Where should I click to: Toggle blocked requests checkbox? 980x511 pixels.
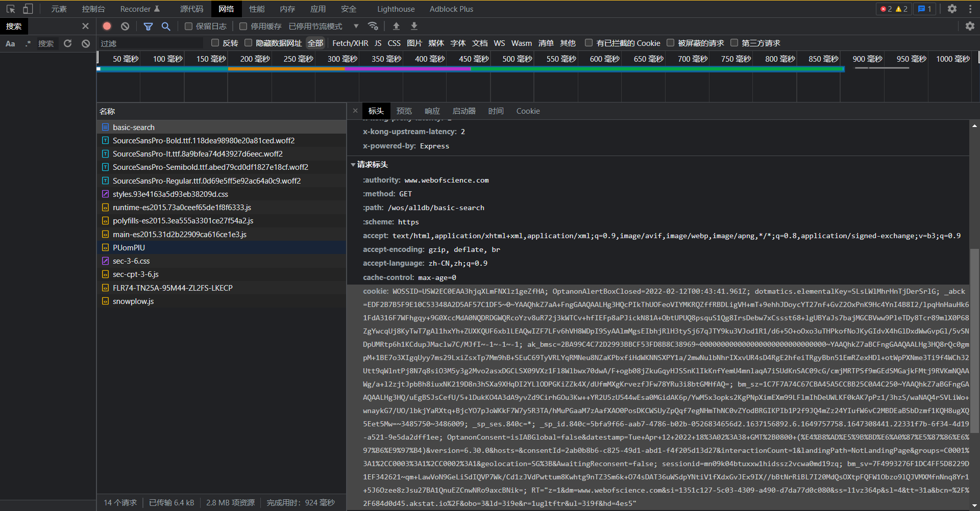[x=670, y=43]
